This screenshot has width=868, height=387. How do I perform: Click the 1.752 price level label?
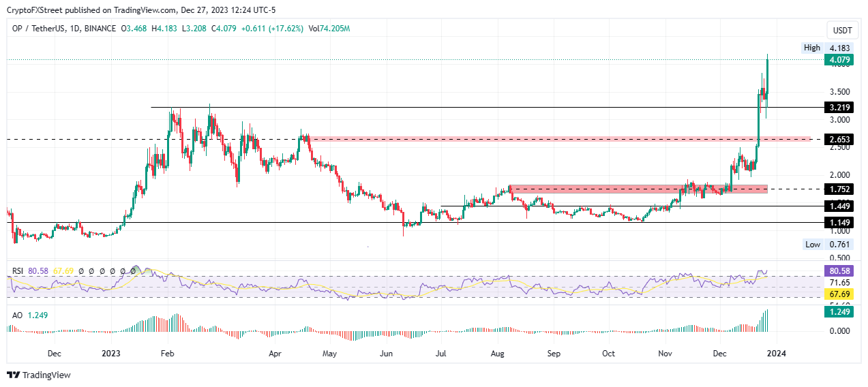click(837, 189)
